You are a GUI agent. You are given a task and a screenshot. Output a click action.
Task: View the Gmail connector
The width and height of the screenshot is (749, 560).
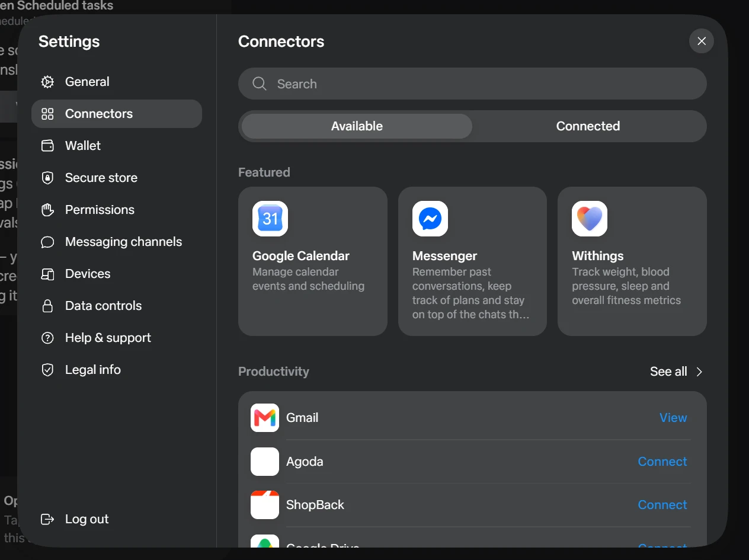(x=673, y=418)
